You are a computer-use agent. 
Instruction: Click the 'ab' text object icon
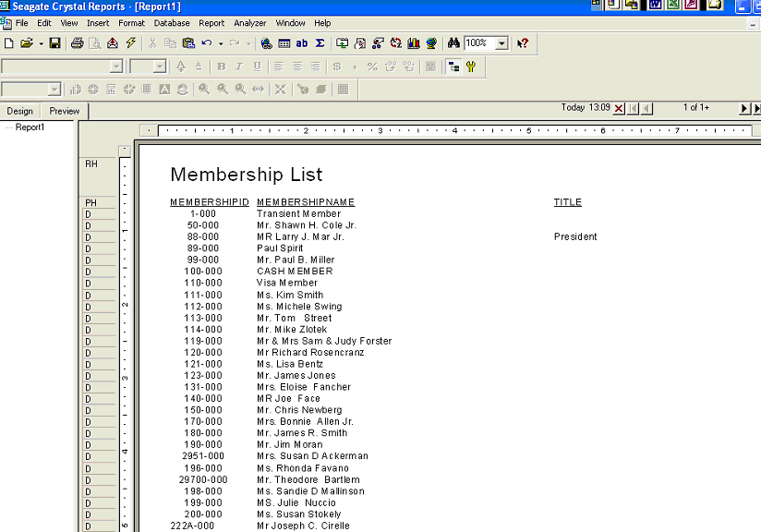[302, 43]
